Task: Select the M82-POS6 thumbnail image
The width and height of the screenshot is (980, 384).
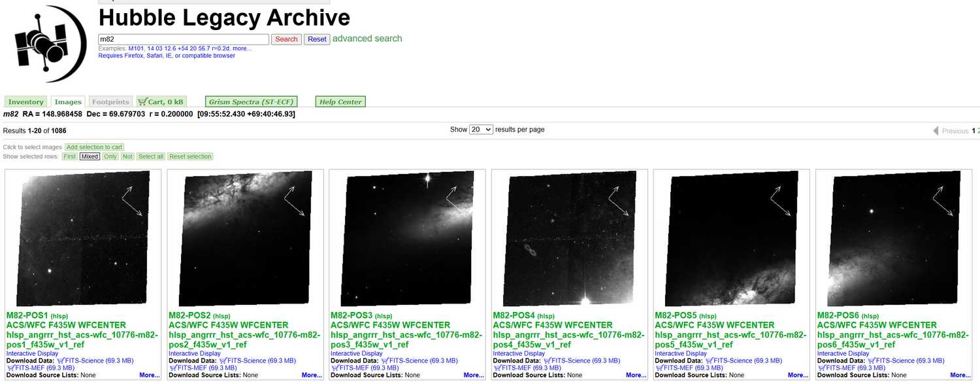Action: pos(894,239)
